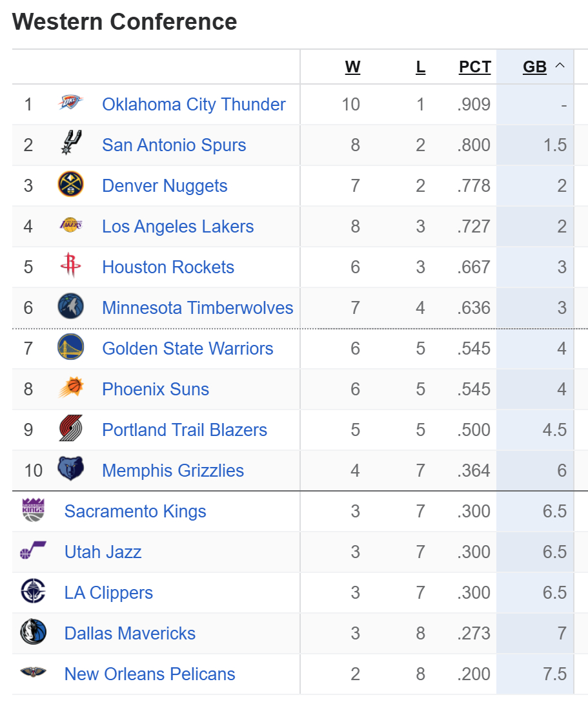Viewport: 588px width, 706px height.
Task: Click the Golden State Warriors logo
Action: click(70, 348)
